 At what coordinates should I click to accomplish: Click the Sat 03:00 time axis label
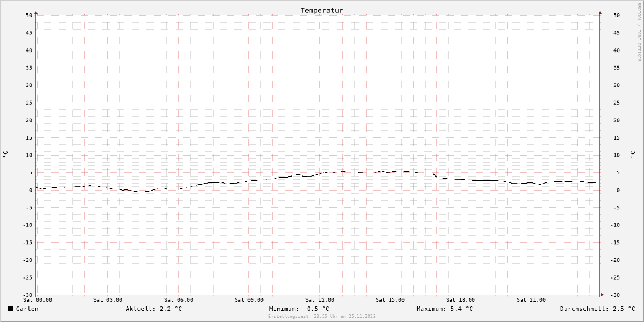[x=108, y=300]
